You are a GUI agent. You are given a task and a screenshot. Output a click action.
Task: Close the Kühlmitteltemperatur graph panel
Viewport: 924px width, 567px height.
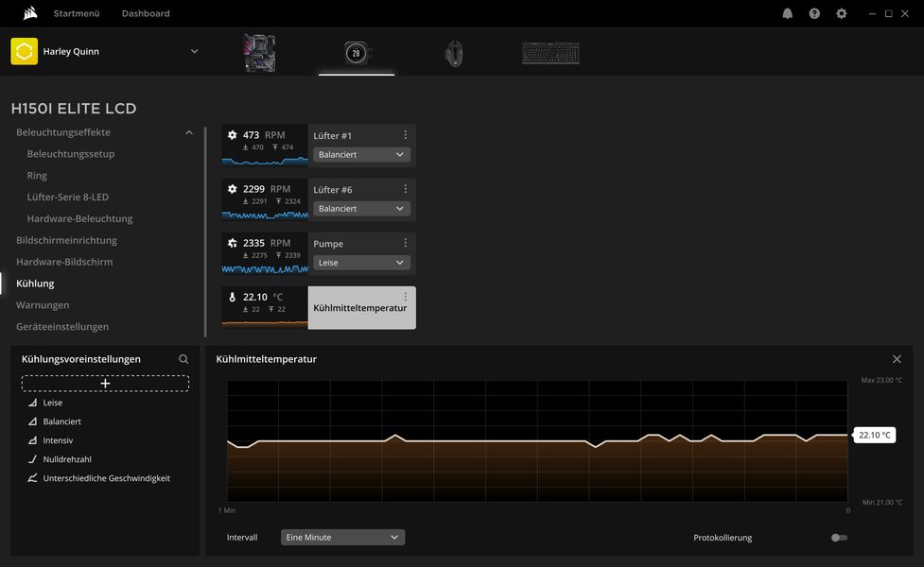pyautogui.click(x=897, y=359)
